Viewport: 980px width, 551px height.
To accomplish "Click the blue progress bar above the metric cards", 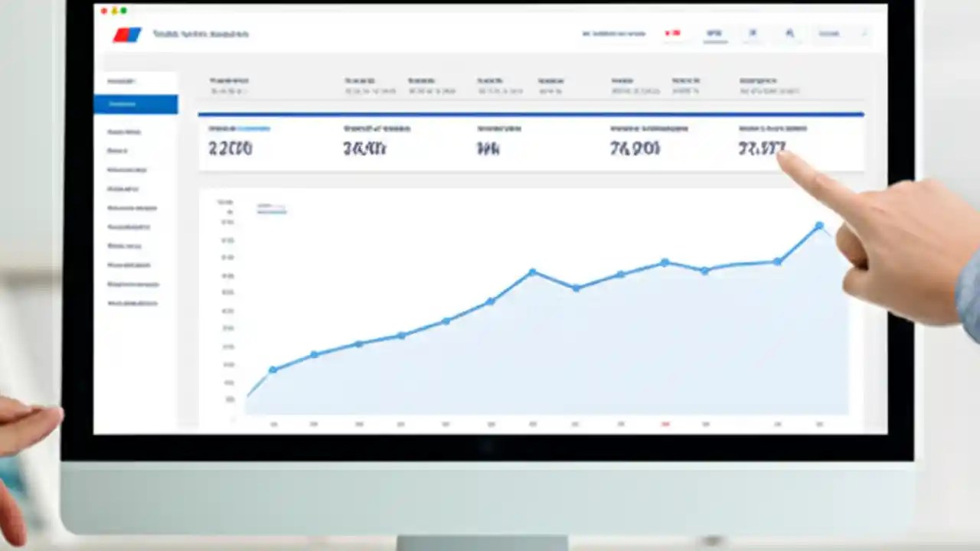I will (531, 115).
